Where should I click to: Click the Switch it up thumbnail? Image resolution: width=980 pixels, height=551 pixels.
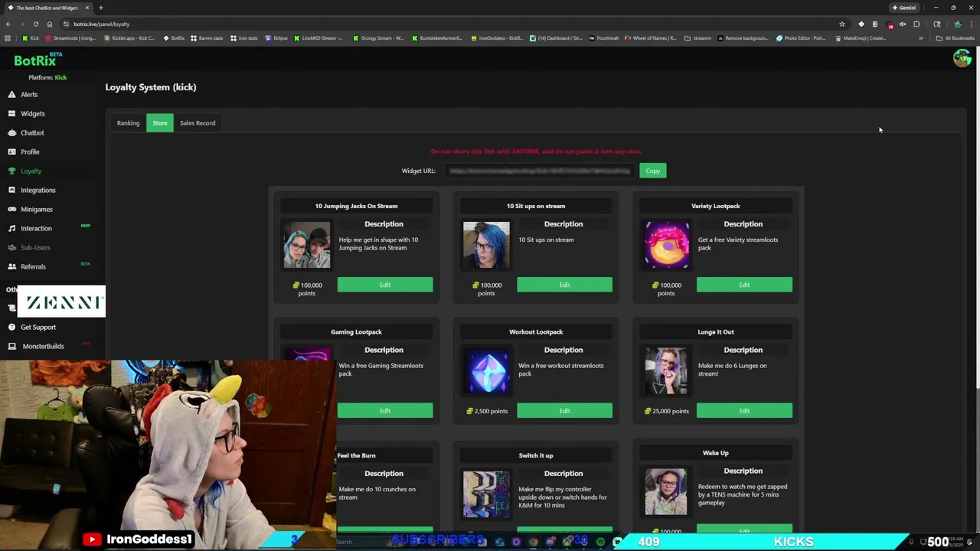[486, 494]
